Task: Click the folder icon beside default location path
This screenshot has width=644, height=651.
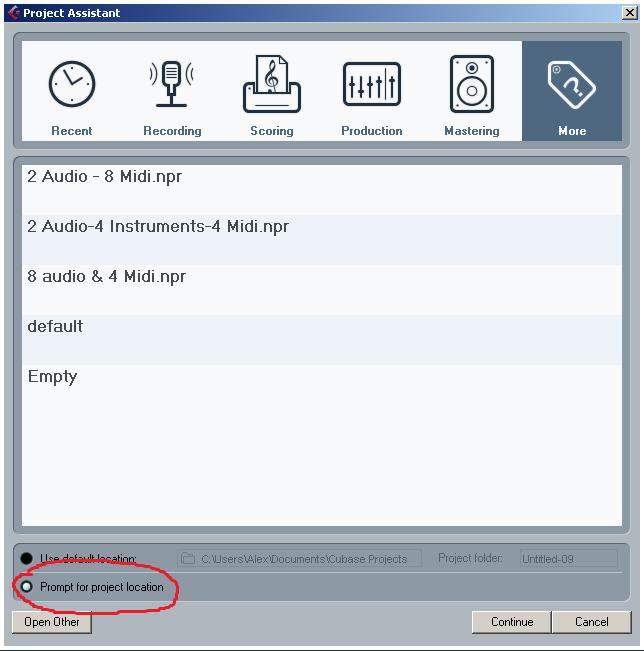Action: point(188,558)
